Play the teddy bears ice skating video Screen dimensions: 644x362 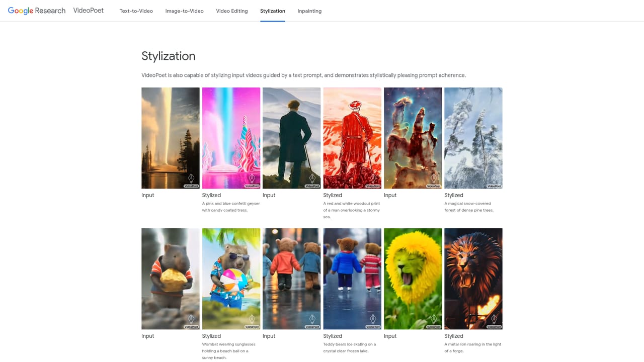(352, 279)
